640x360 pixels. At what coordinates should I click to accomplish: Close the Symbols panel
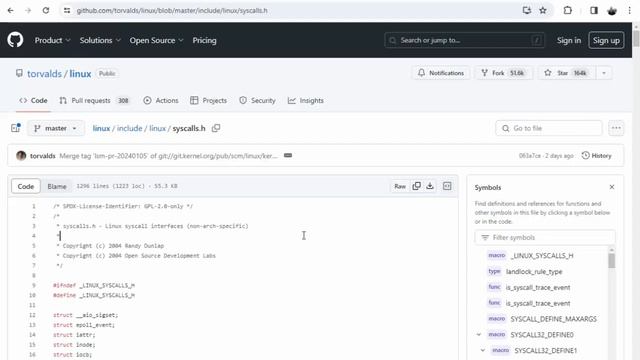tap(611, 187)
